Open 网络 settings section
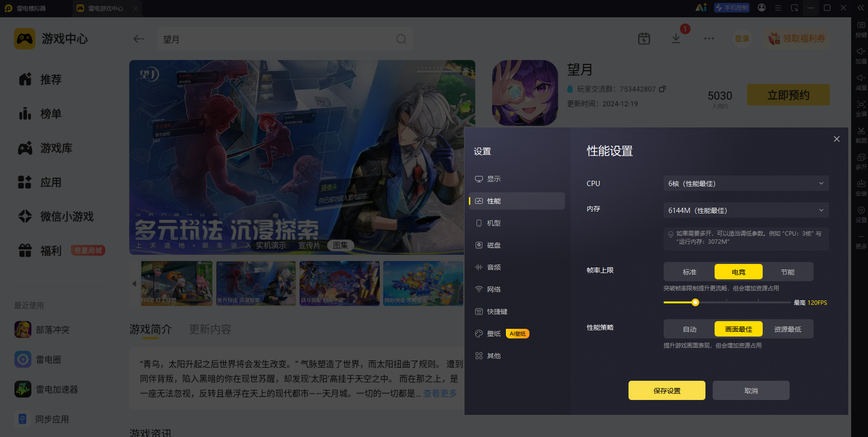This screenshot has width=868, height=437. 516,289
